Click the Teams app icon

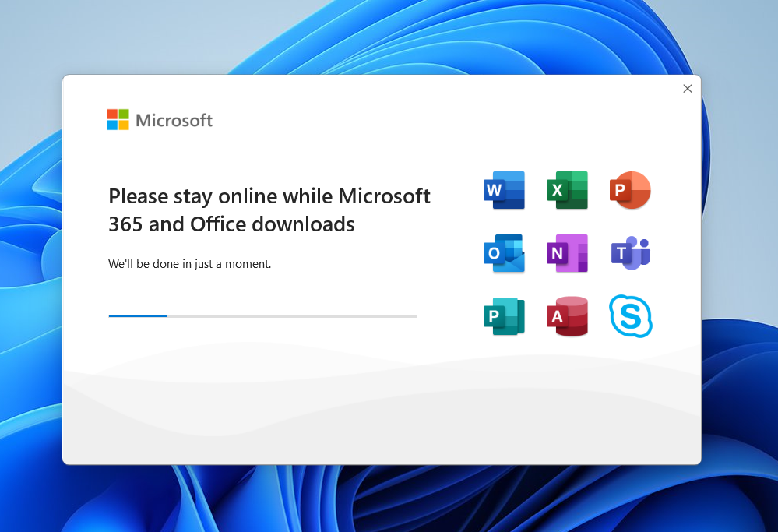630,253
